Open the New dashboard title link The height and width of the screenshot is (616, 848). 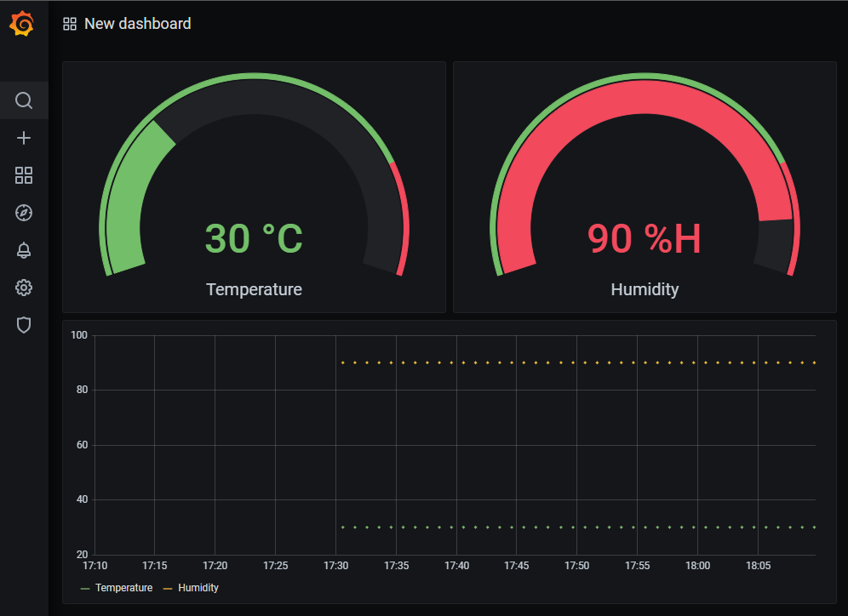pyautogui.click(x=138, y=24)
